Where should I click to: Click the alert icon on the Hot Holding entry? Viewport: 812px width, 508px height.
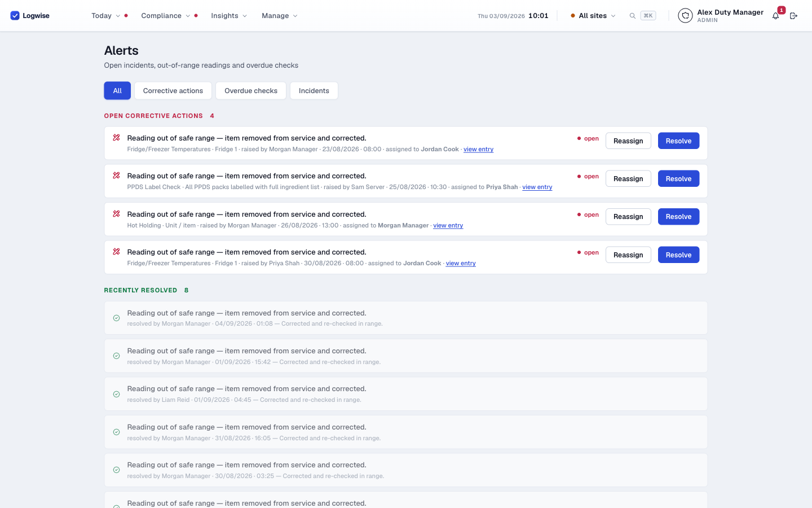coord(116,214)
